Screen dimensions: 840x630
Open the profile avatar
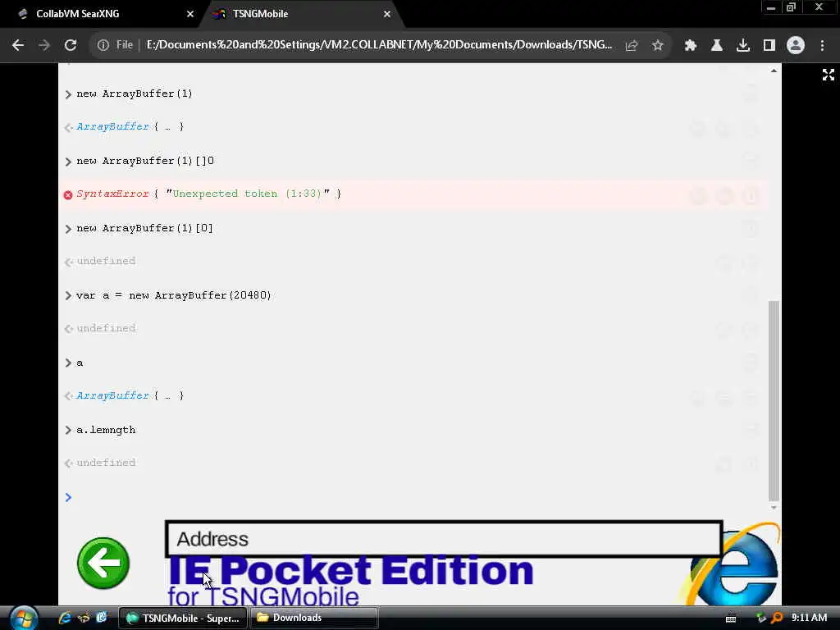tap(796, 46)
